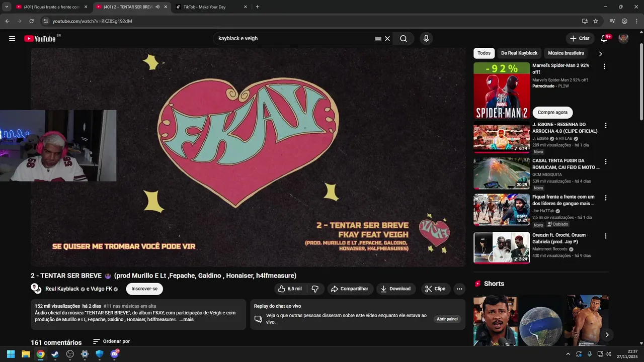The height and width of the screenshot is (362, 644).
Task: Open the Ordenar por sort dropdown
Action: (x=111, y=341)
